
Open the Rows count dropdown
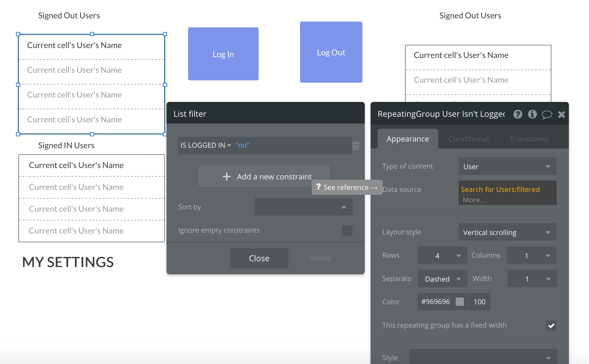442,255
